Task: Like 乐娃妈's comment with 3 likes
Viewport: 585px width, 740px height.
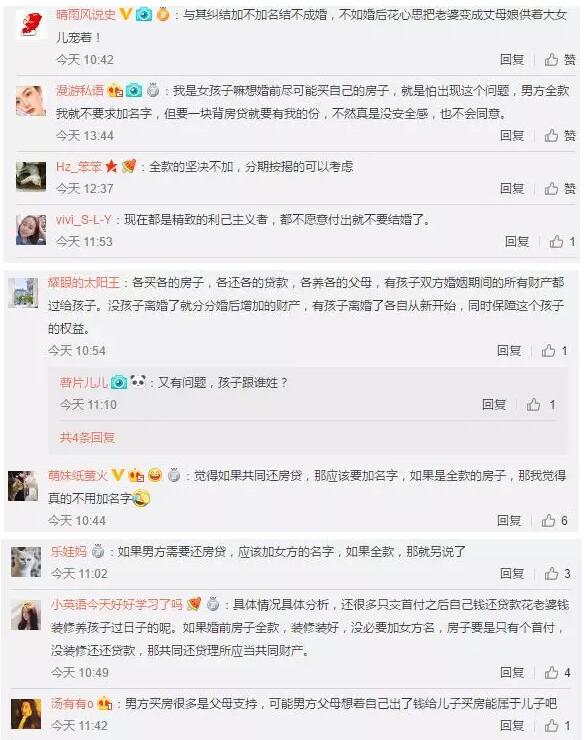Action: 557,574
